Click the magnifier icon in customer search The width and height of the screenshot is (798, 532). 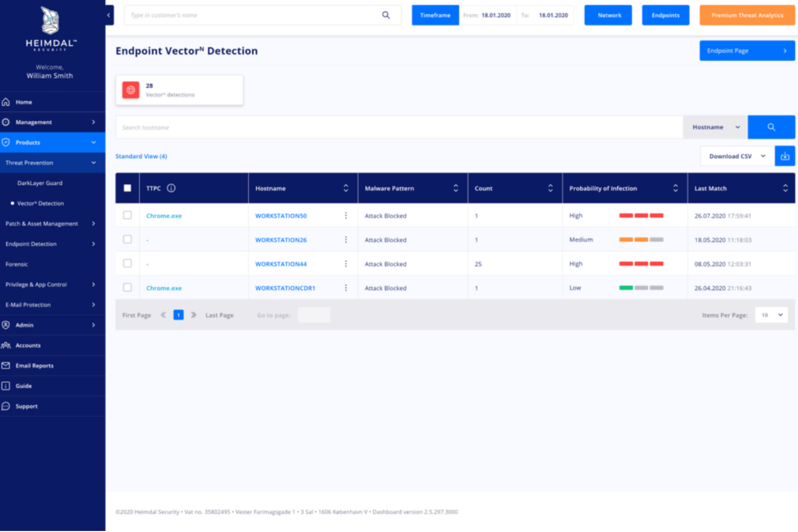[386, 15]
